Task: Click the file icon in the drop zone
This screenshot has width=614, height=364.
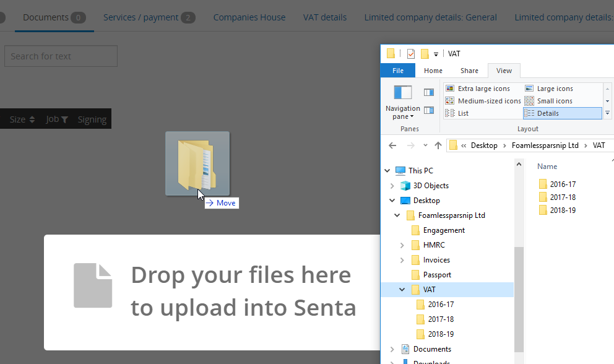Action: [93, 285]
